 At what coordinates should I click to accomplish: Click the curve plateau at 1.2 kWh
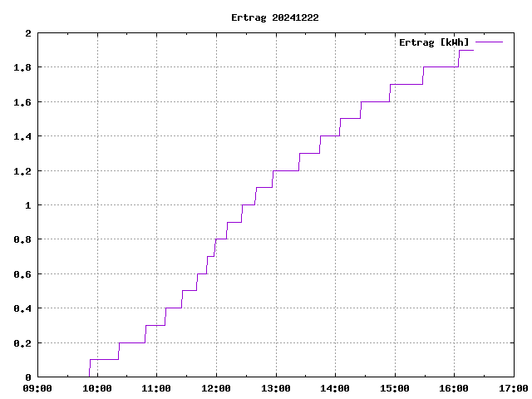[x=286, y=170]
